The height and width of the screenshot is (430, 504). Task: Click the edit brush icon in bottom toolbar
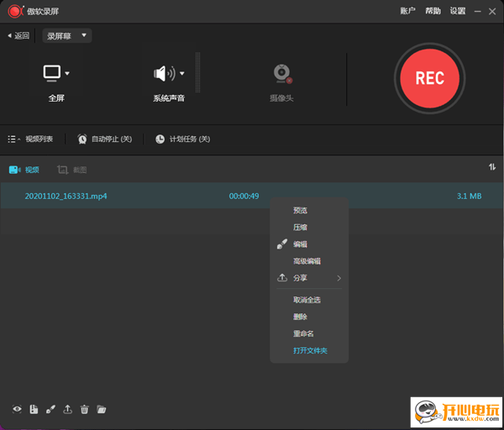(50, 409)
